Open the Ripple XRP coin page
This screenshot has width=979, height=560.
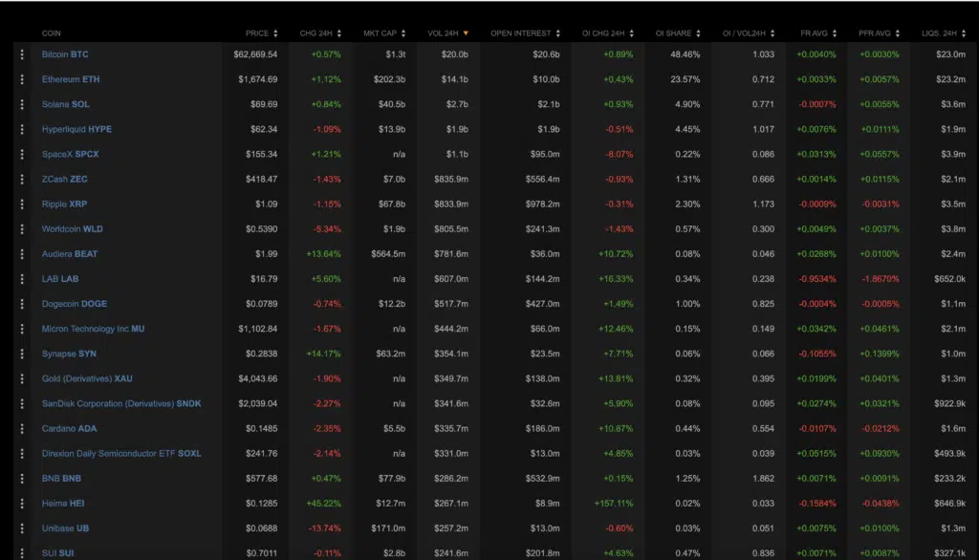point(64,205)
